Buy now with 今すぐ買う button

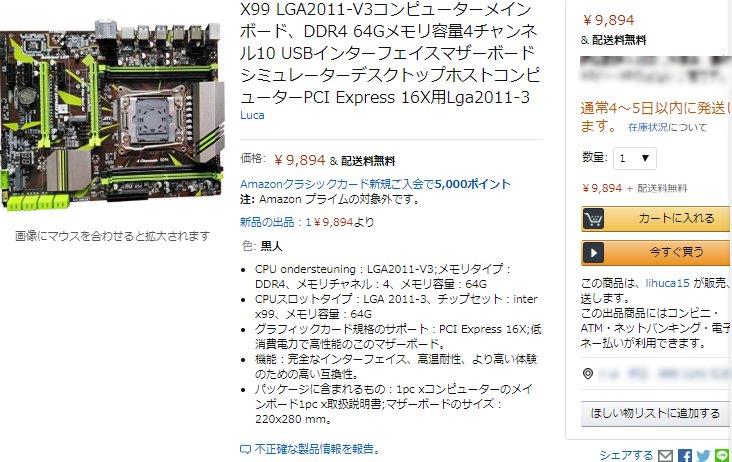[x=656, y=253]
